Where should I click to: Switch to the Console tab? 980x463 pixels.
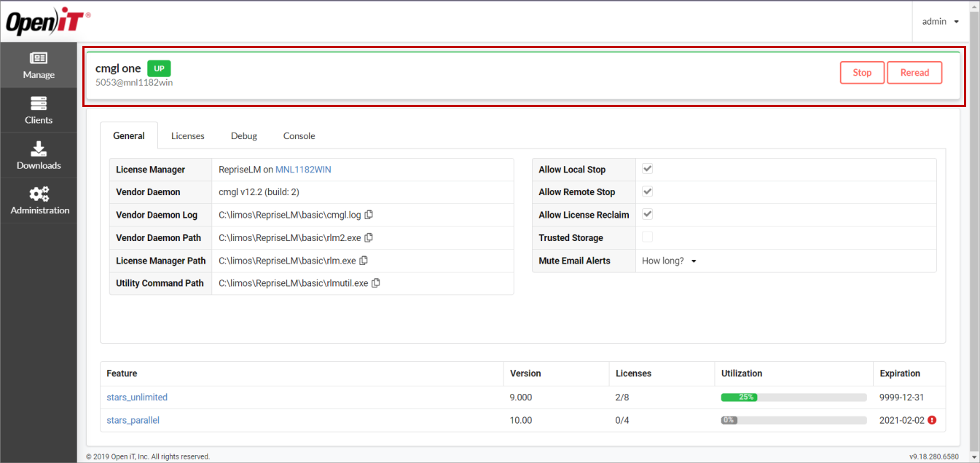pos(299,135)
